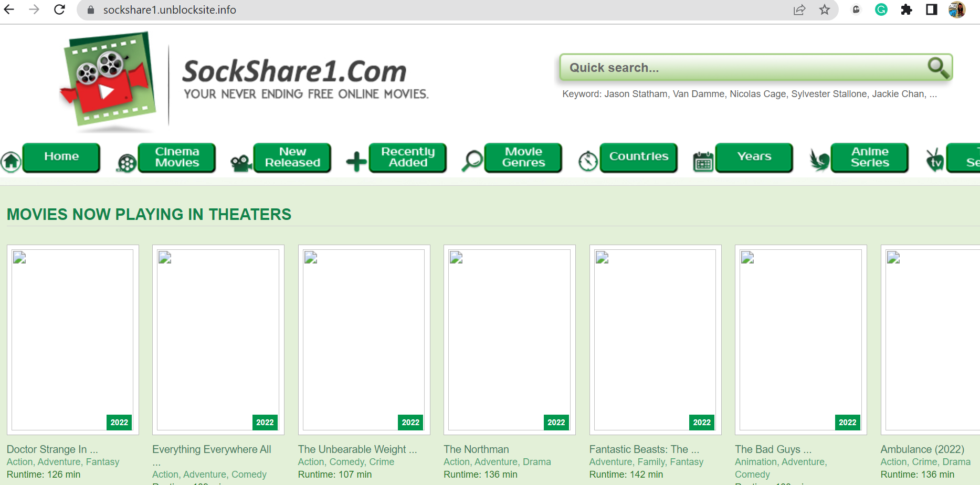
Task: Open the Movie Genres menu
Action: click(523, 158)
